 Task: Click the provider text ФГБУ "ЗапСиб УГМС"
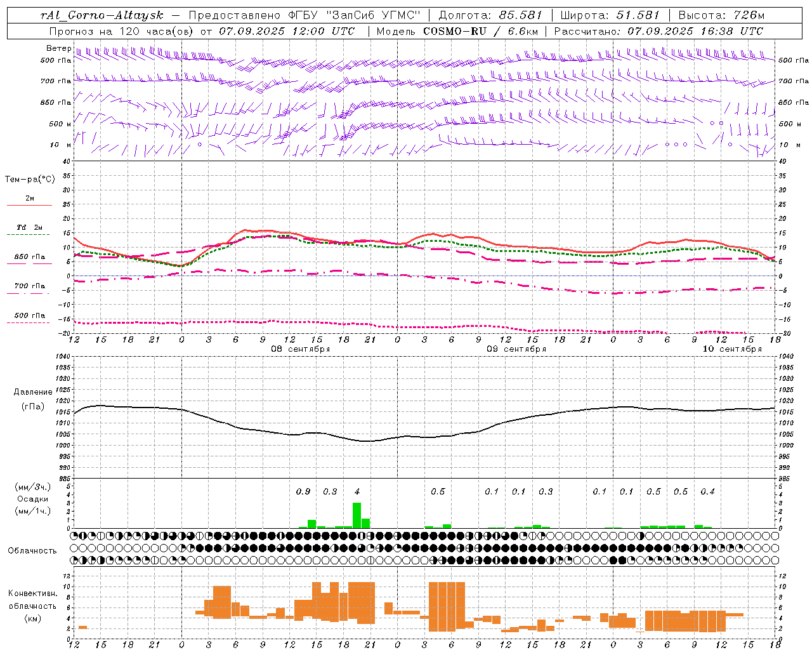pyautogui.click(x=356, y=15)
